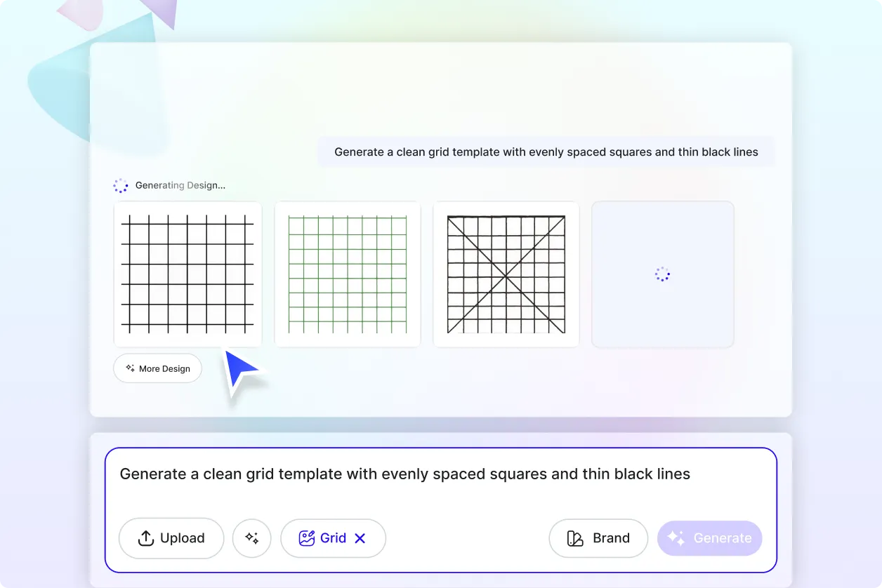Select the standalone sparkle AI icon button
This screenshot has height=588, width=882.
click(251, 538)
